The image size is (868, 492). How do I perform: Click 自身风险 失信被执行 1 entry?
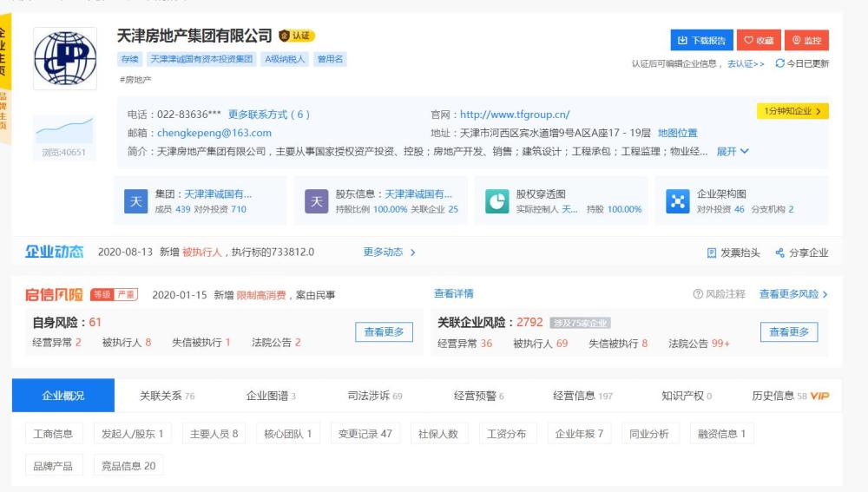click(201, 343)
